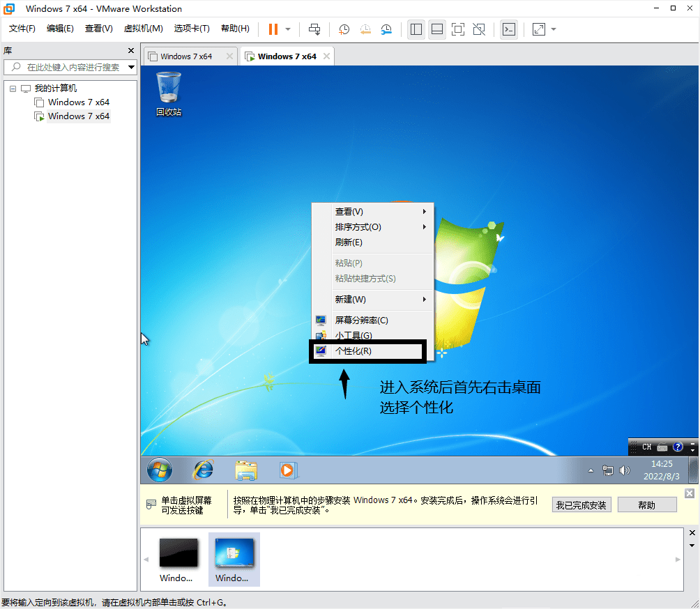Click the 回收站 recycle bin icon
Screen dimensions: 700x609
pyautogui.click(x=169, y=94)
